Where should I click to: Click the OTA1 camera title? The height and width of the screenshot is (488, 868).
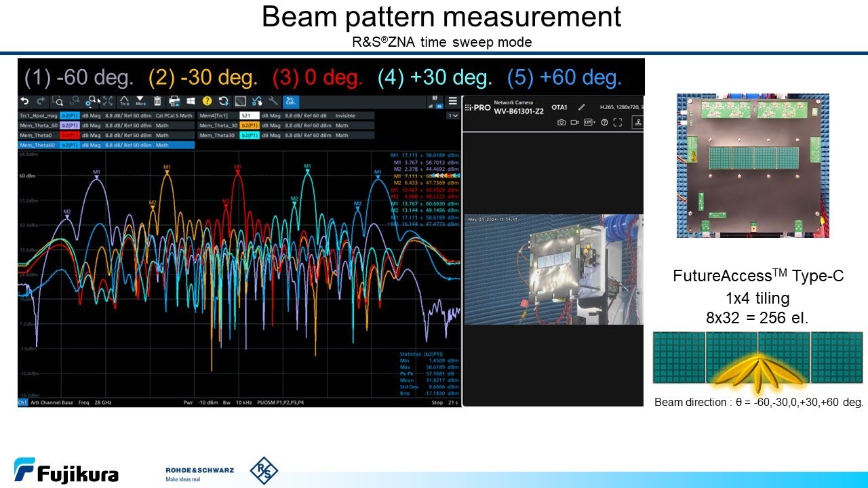pos(559,107)
